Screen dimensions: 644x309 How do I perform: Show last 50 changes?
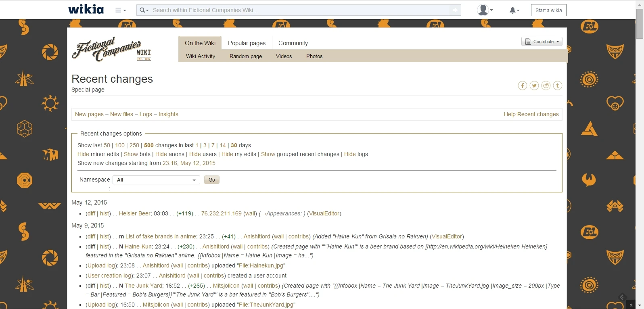107,145
